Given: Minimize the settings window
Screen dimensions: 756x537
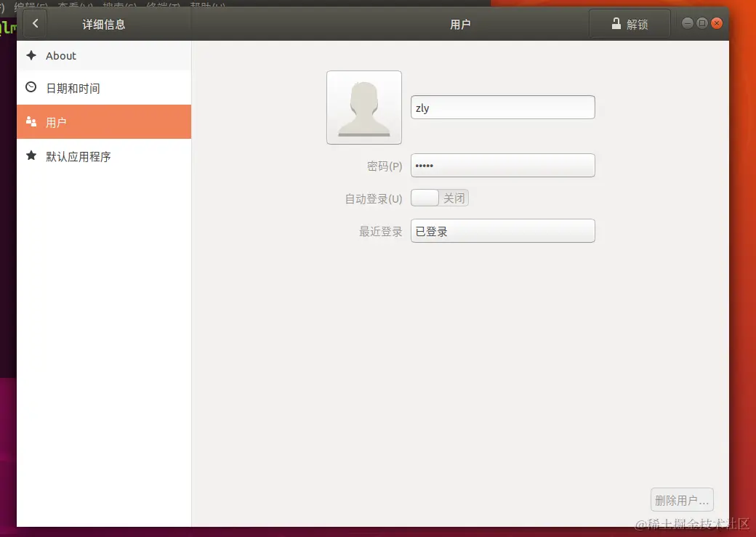Looking at the screenshot, I should [688, 23].
